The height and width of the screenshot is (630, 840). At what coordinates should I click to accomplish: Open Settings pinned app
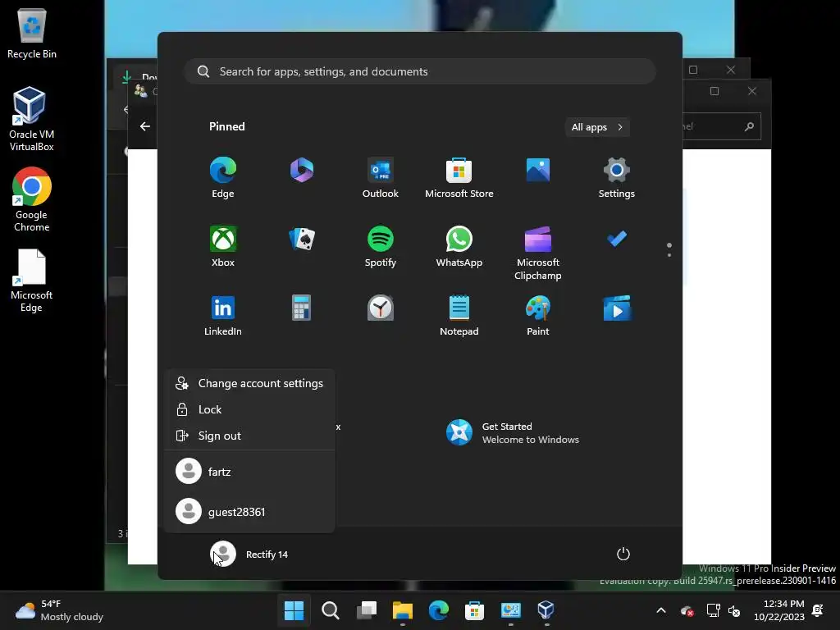(x=617, y=178)
